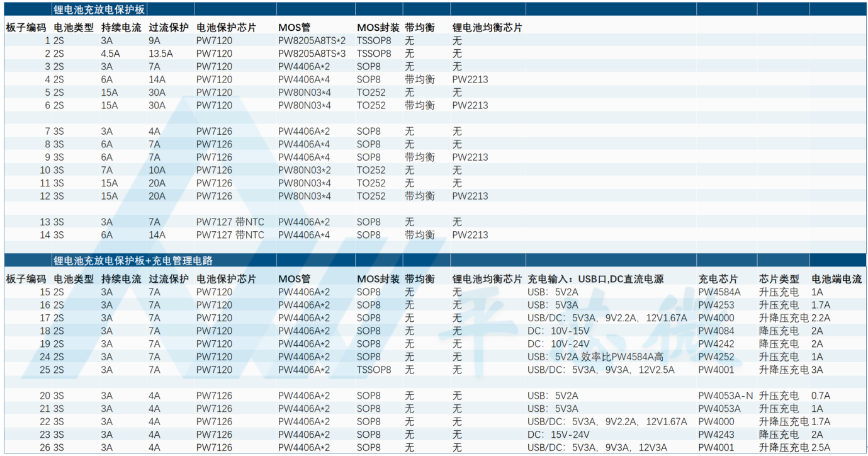Select charging chip PW4252
Viewport: 868px width, 456px height.
716,356
